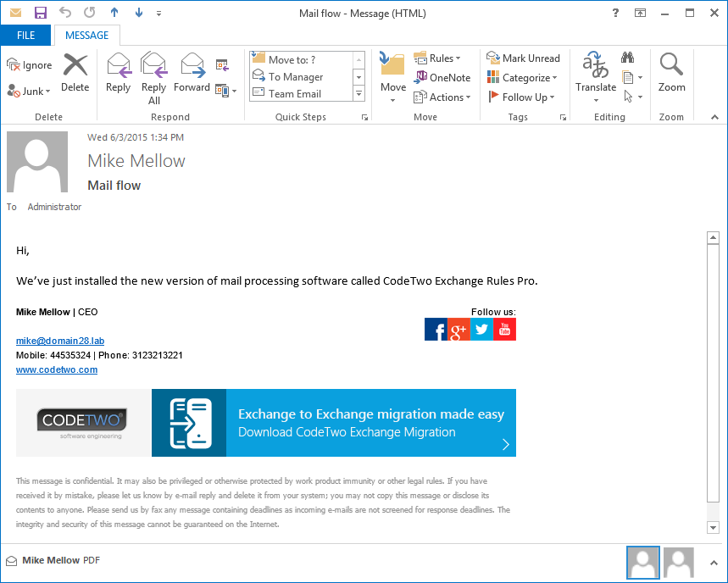Open the Actions dropdown
Screen dimensions: 728x583
[x=442, y=97]
